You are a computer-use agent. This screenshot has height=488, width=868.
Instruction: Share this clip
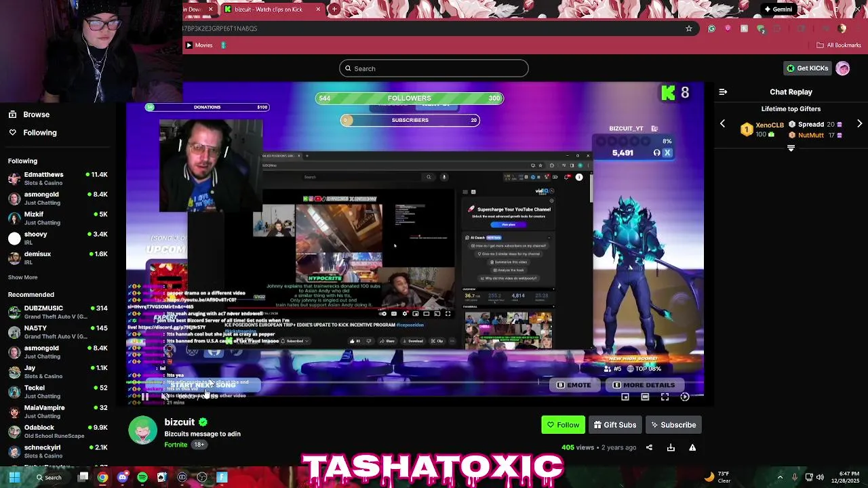(649, 447)
